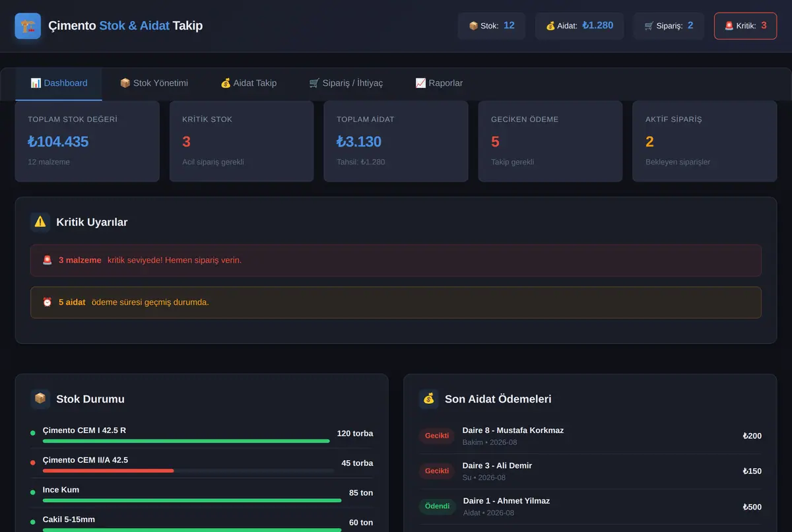Click the warning icon beside Kritik Uyarılar
The width and height of the screenshot is (792, 532).
pos(40,222)
